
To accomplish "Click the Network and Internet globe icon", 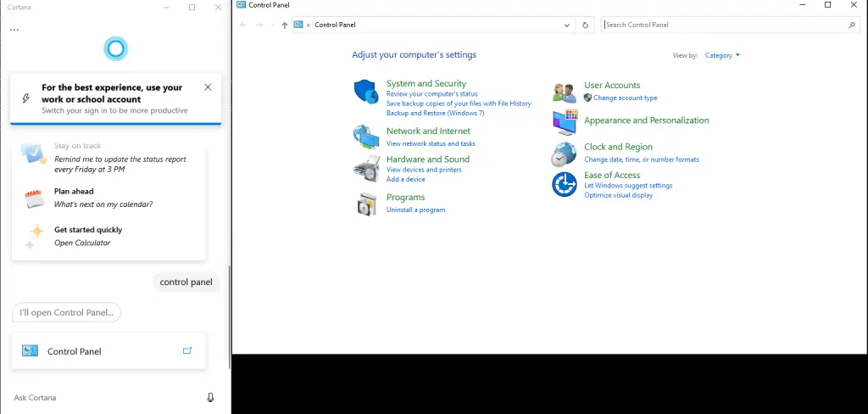I will pyautogui.click(x=366, y=137).
